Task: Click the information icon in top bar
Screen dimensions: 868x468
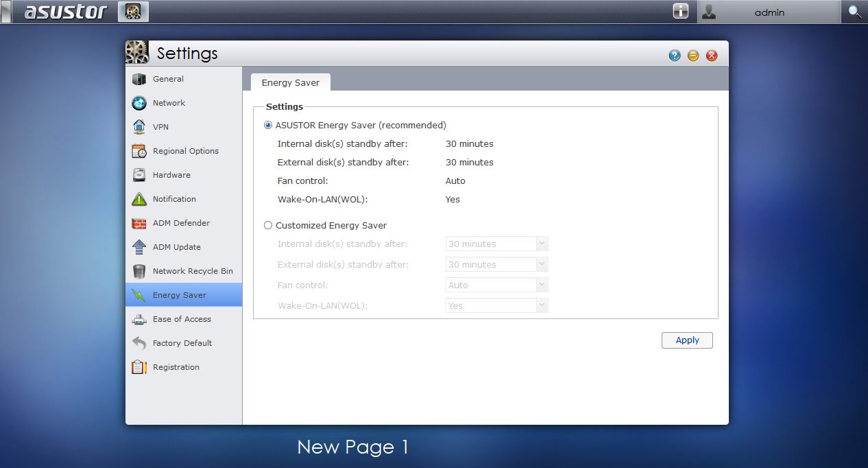Action: coord(680,12)
